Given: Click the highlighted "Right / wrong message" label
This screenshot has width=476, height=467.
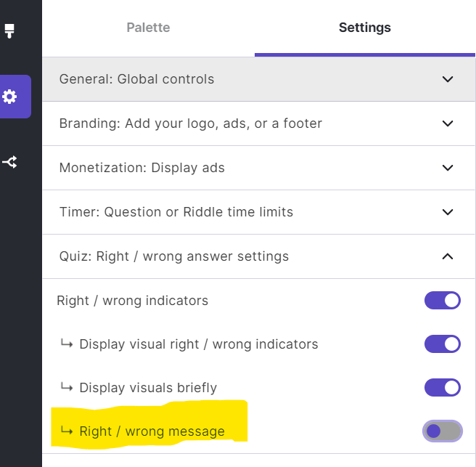Looking at the screenshot, I should 152,431.
